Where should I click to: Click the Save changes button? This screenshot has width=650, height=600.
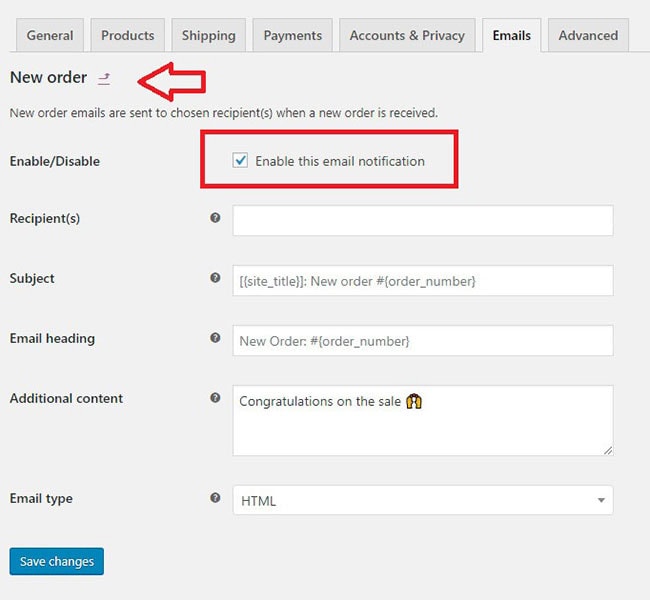coord(57,561)
